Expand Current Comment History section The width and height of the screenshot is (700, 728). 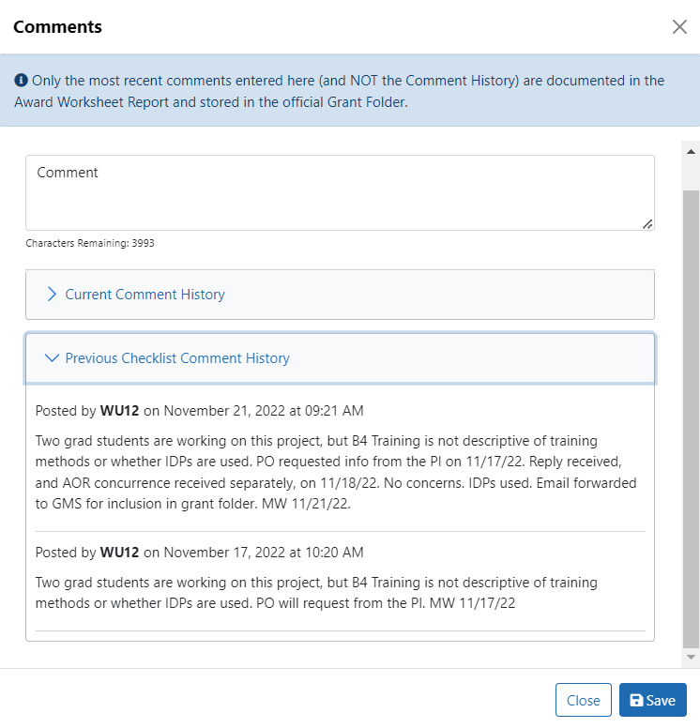tap(340, 295)
